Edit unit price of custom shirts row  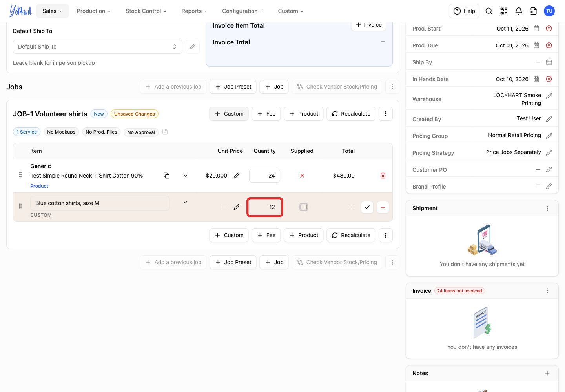(x=237, y=207)
